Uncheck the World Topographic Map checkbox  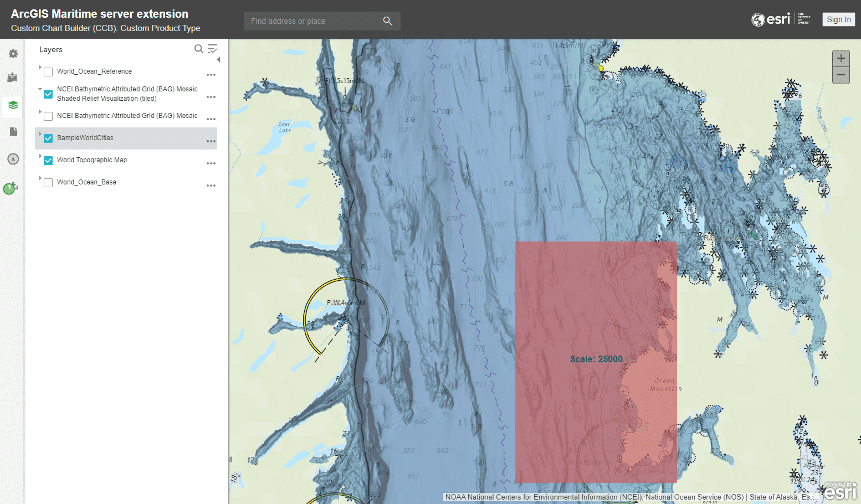coord(48,161)
